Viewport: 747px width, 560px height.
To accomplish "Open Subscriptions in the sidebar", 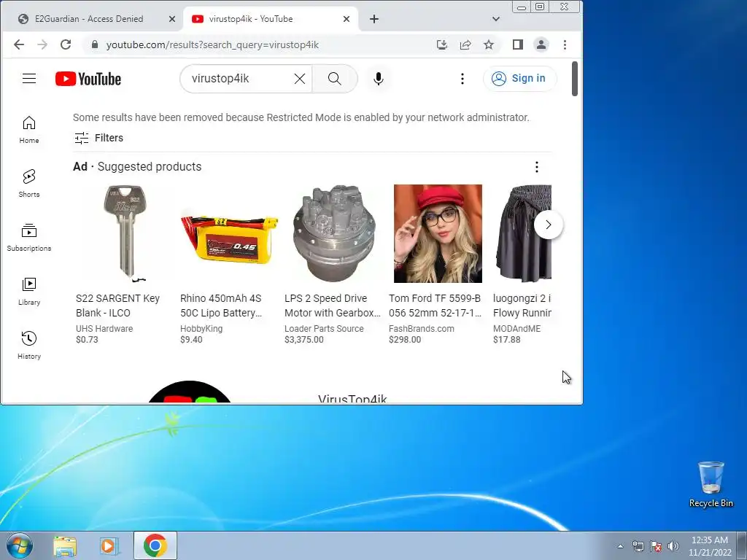I will (29, 237).
